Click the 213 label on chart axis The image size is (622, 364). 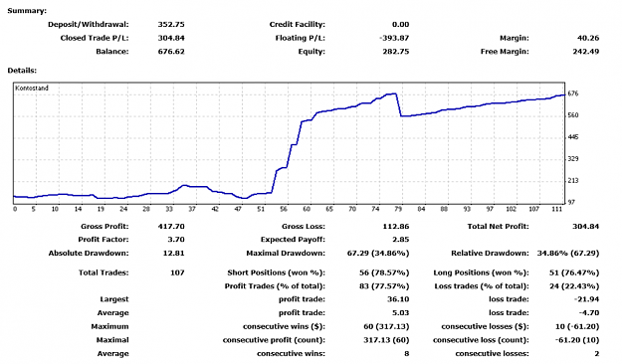pos(573,181)
